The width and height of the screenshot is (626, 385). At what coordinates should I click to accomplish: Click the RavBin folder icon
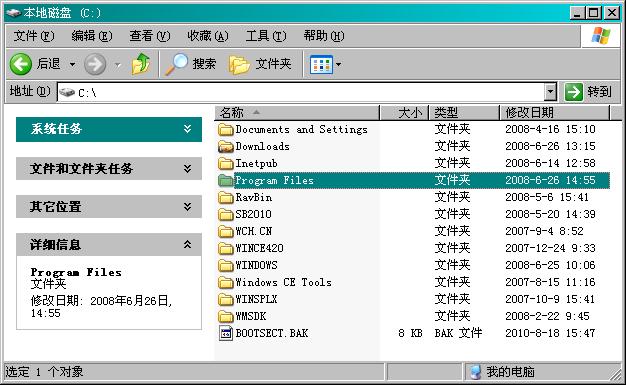coord(226,198)
